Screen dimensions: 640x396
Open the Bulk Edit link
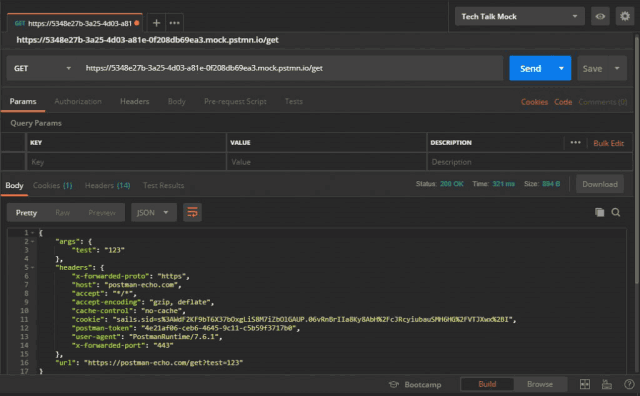pyautogui.click(x=608, y=143)
